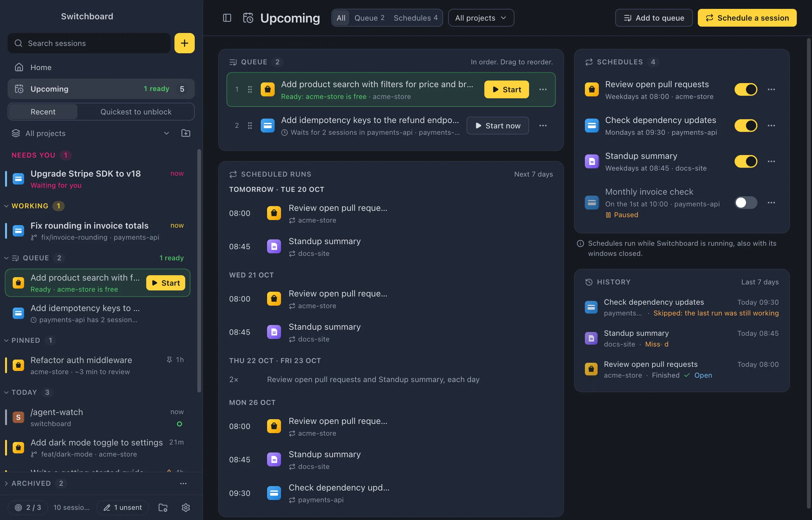Click the folder settings icon in sidebar footer
This screenshot has height=520, width=812.
pyautogui.click(x=163, y=508)
